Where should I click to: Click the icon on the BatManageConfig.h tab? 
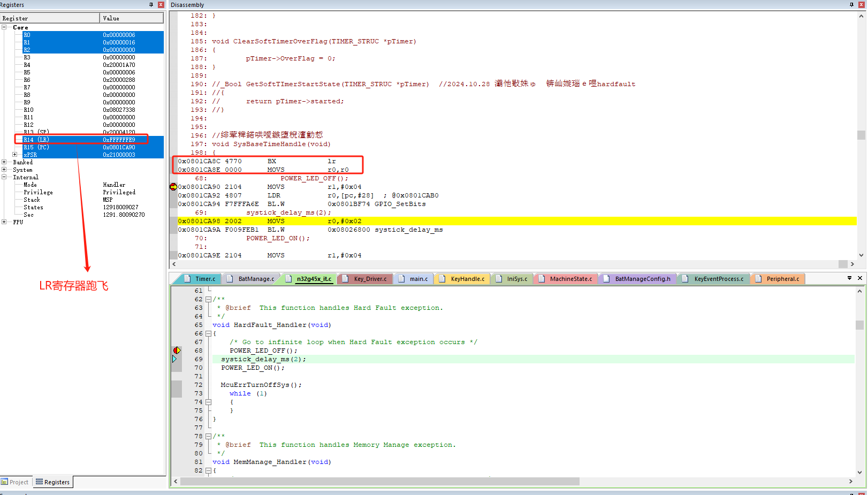(605, 278)
